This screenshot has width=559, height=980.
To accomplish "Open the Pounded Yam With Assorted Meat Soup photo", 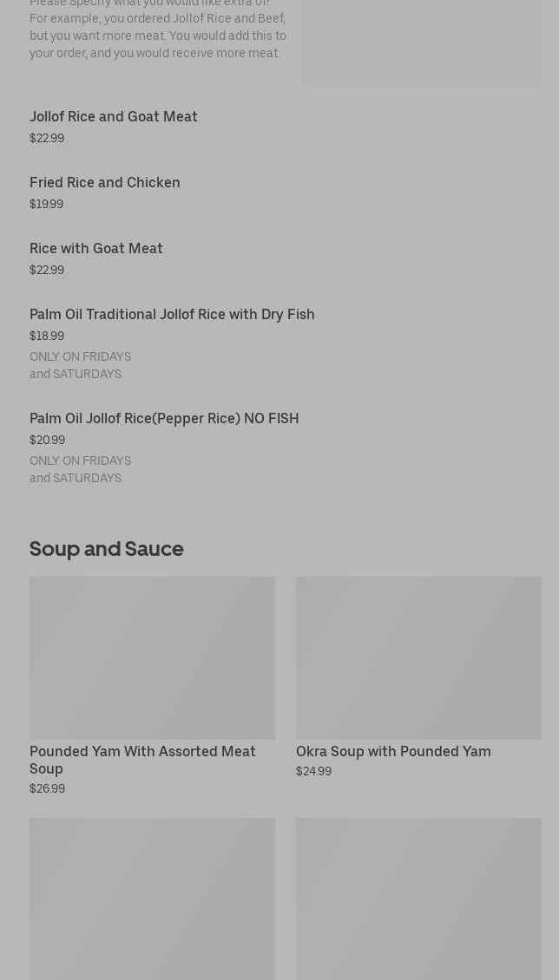I will [x=152, y=658].
